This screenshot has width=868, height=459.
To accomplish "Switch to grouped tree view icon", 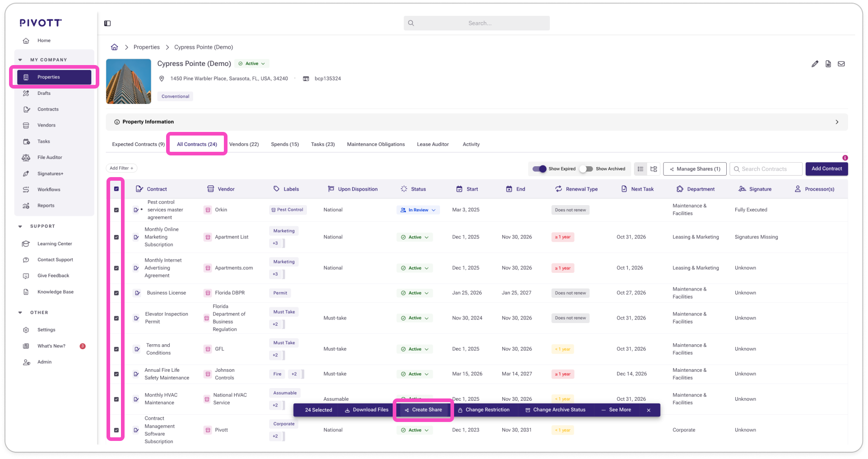I will tap(654, 169).
